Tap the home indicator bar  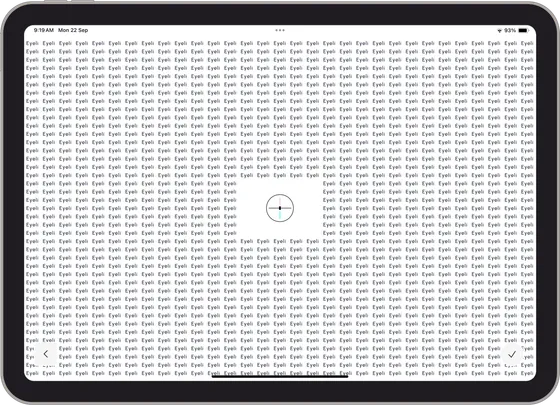pyautogui.click(x=280, y=376)
